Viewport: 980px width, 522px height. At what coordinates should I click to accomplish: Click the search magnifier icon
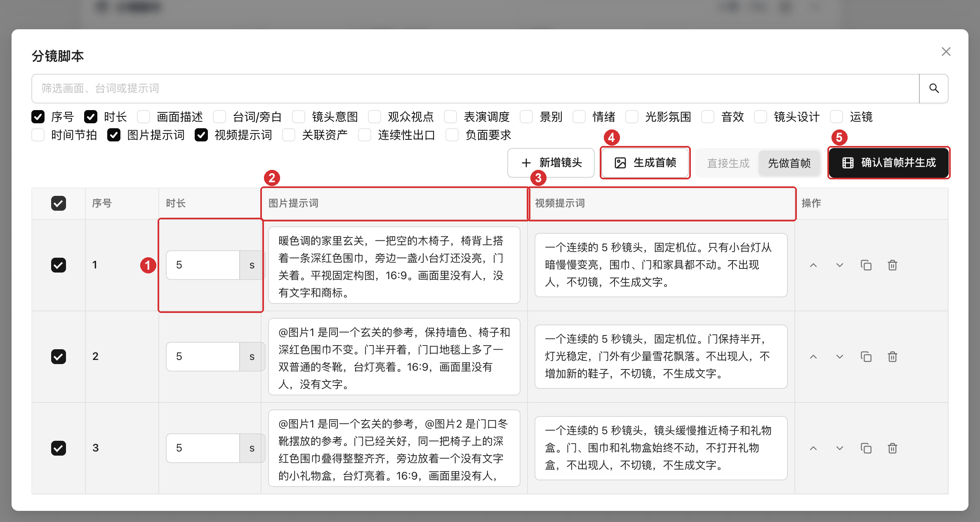pyautogui.click(x=934, y=88)
